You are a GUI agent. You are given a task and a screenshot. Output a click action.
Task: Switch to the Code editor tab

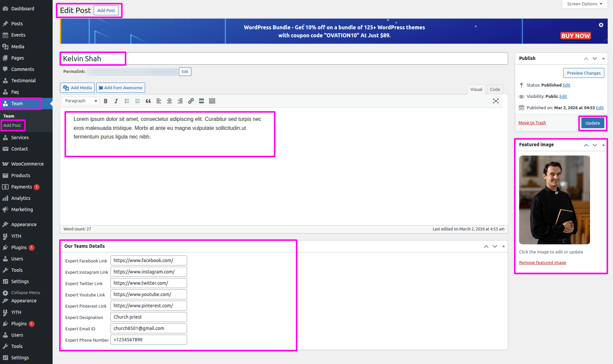495,89
